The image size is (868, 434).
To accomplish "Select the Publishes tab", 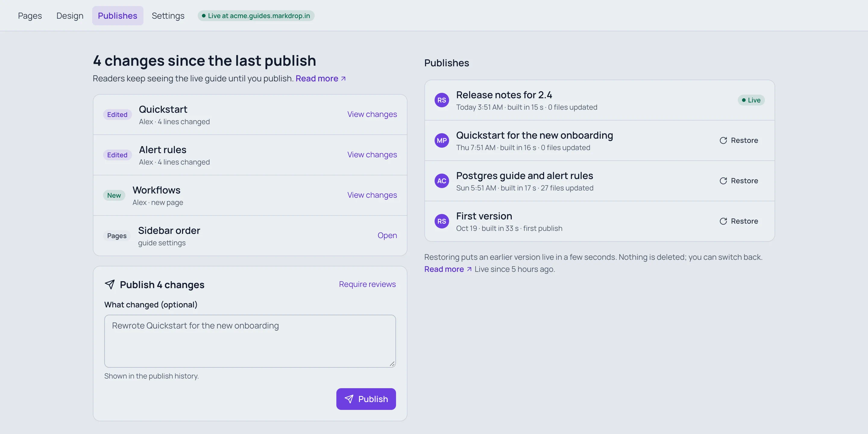I will click(118, 15).
